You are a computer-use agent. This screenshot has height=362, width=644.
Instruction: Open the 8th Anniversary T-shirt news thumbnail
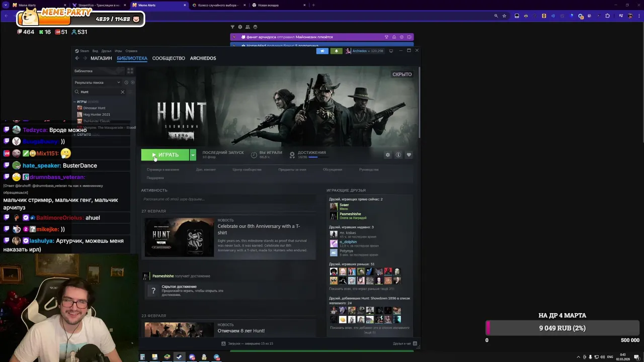coord(179,237)
